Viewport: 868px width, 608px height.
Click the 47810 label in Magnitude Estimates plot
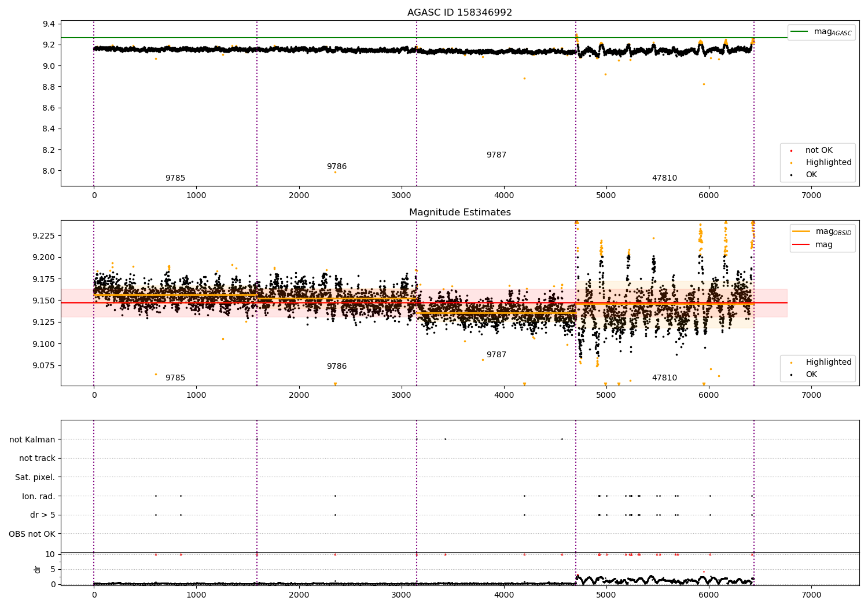click(x=664, y=378)
